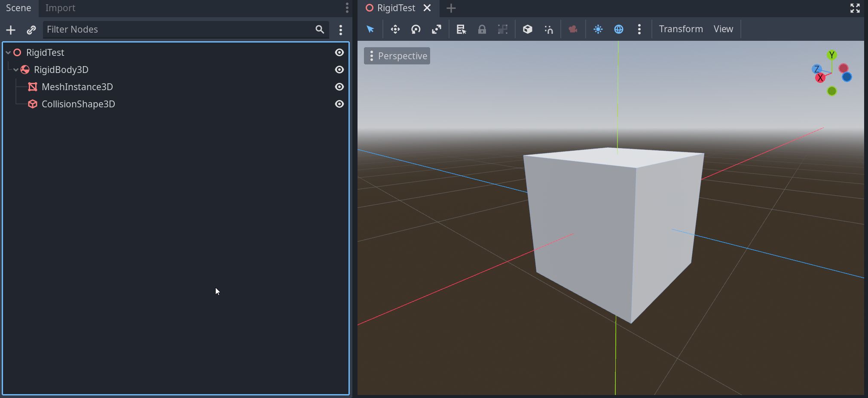Click the instance child scene link icon

[31, 30]
